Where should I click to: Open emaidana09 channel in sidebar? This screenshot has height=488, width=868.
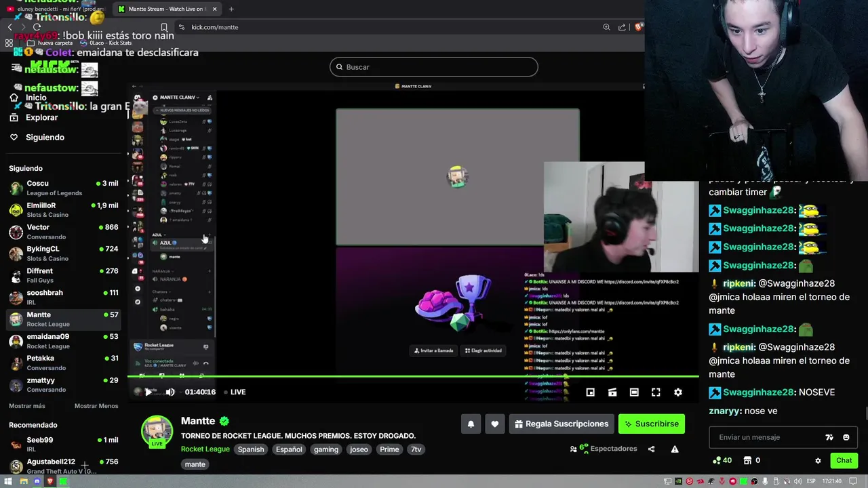coord(64,341)
